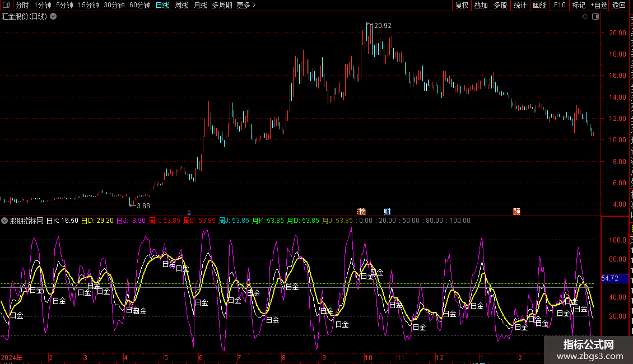Image resolution: width=633 pixels, height=364 pixels.
Task: Click the +自选 add to watchlist button
Action: (598, 5)
